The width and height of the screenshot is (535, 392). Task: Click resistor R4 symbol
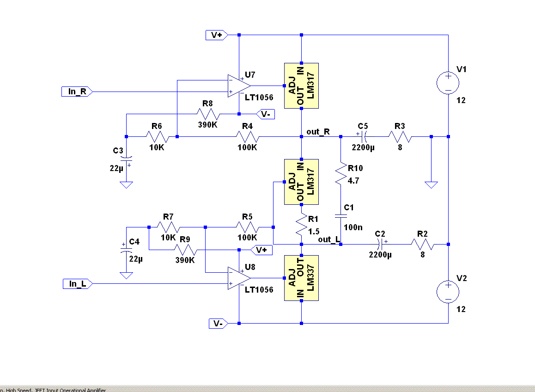247,136
